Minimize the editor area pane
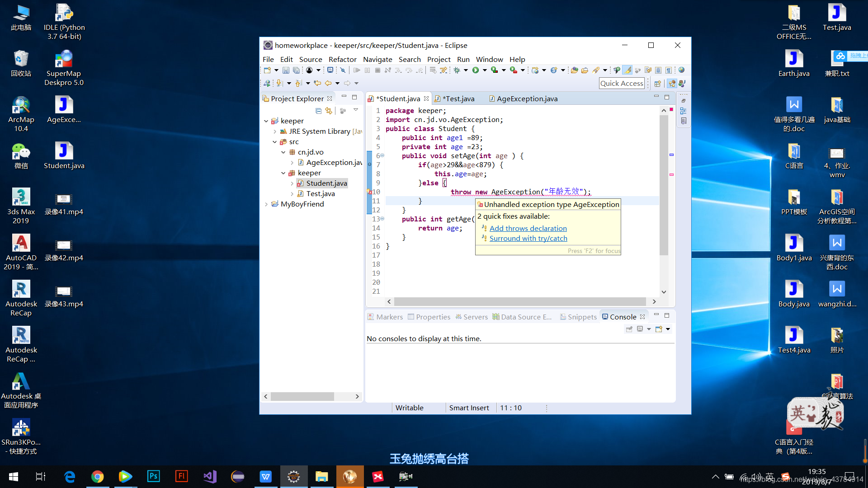The image size is (868, 488). [x=656, y=97]
